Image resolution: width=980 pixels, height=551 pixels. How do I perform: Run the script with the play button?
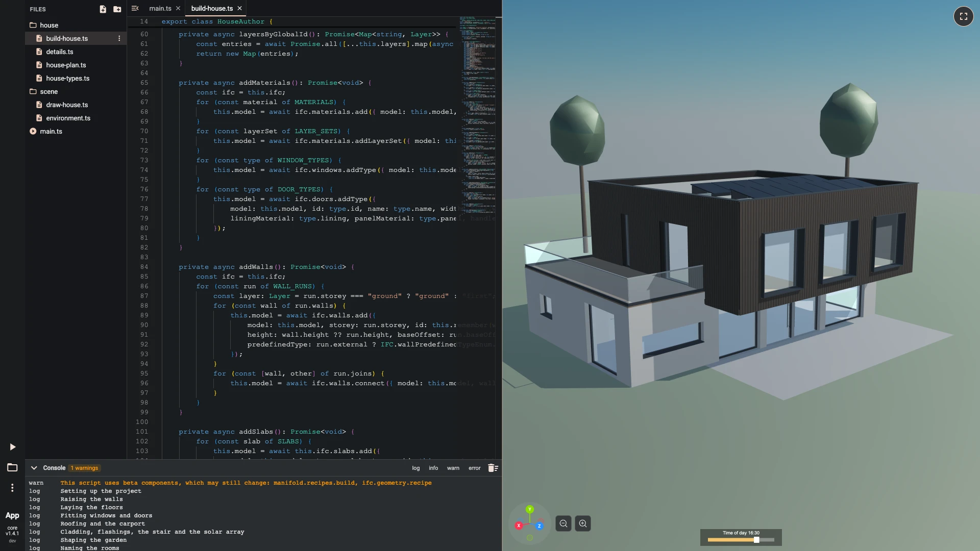click(x=13, y=447)
